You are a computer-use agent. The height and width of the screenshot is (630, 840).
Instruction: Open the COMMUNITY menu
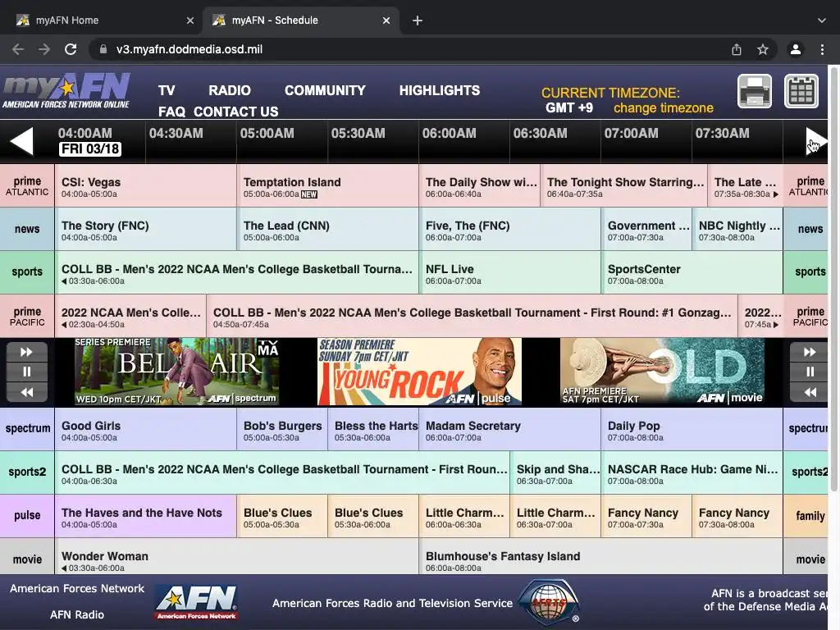(325, 90)
